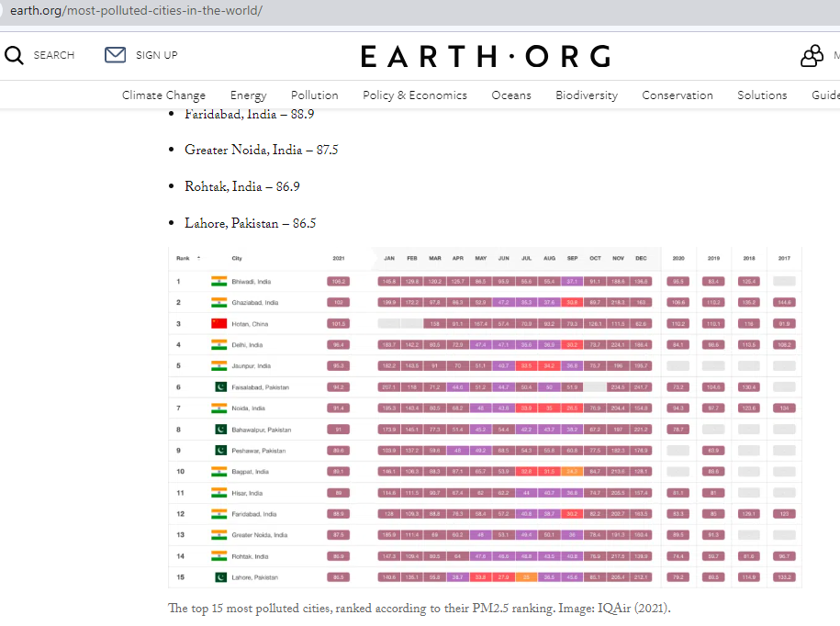
Task: Click 'Jaunpur, India' table row name
Action: [x=252, y=365]
